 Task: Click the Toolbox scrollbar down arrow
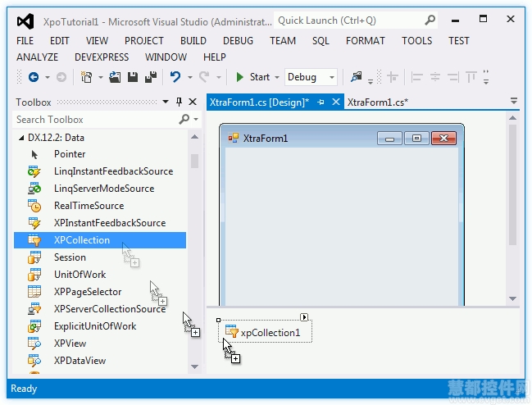click(x=195, y=366)
